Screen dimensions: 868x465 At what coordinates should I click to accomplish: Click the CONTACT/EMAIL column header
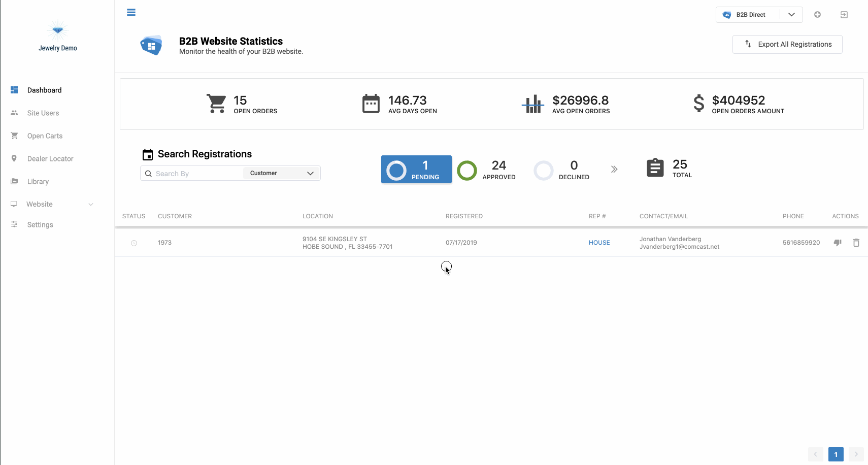664,216
